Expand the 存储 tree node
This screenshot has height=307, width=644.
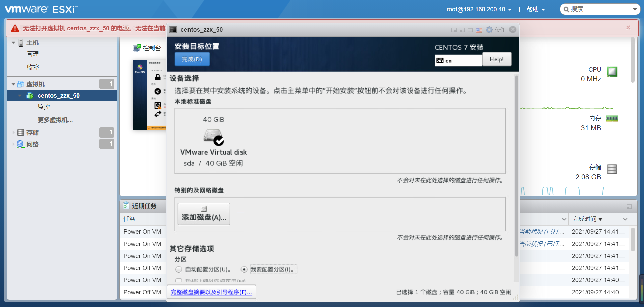[x=13, y=133]
